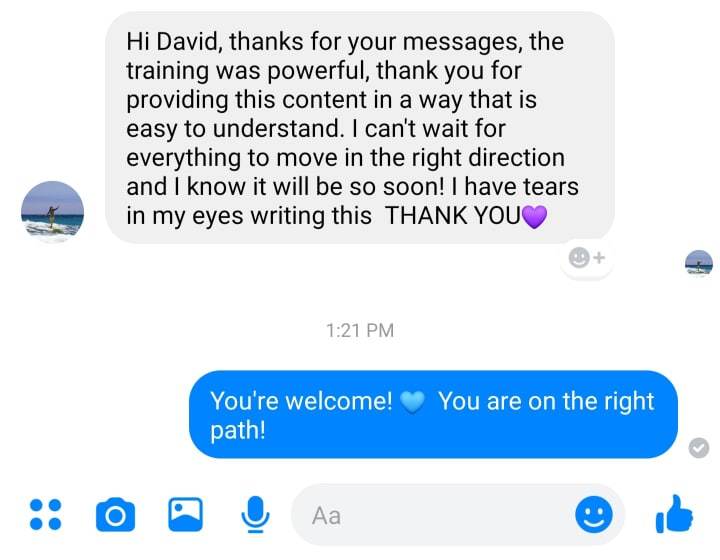The image size is (720, 560).
Task: Tap the blue heart emoji in reply
Action: coord(412,403)
